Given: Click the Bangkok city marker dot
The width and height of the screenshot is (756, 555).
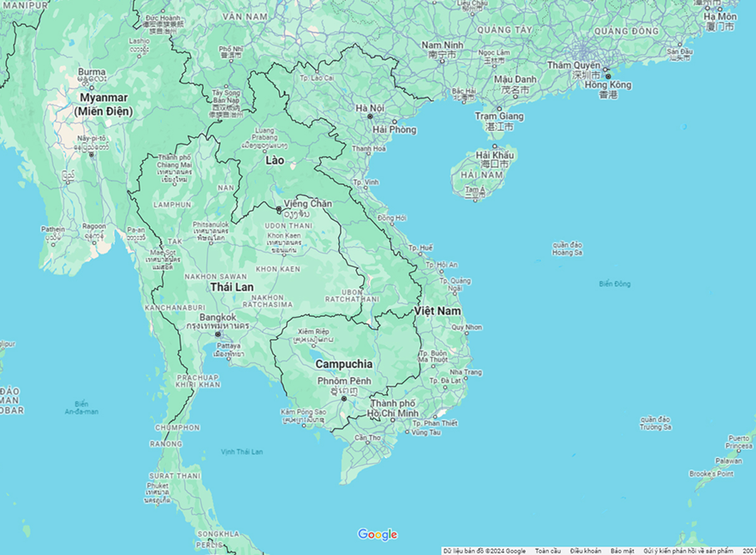Looking at the screenshot, I should (217, 335).
